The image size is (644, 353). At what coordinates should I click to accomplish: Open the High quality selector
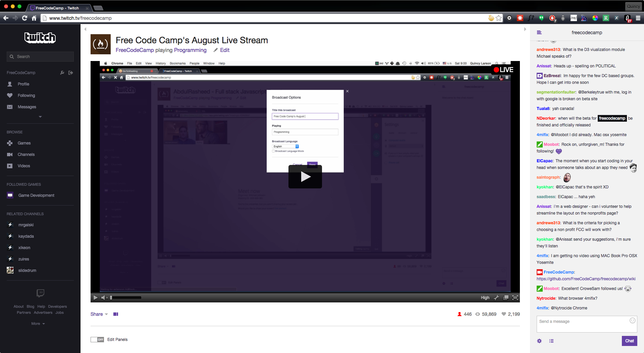click(485, 298)
